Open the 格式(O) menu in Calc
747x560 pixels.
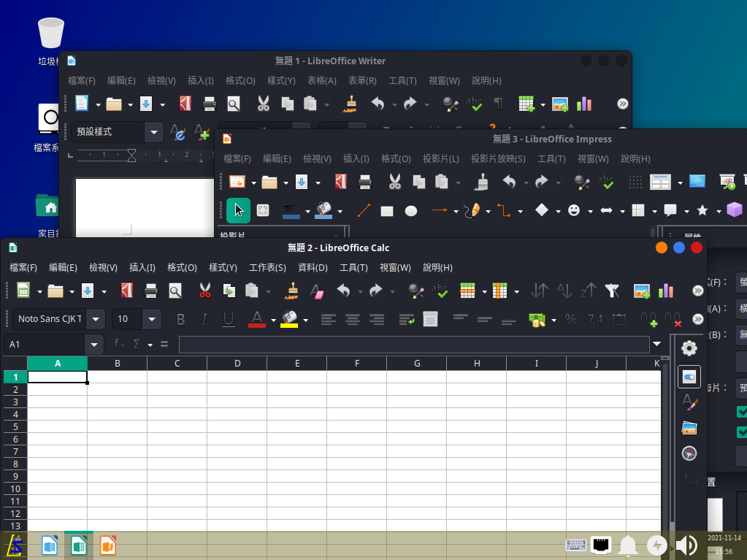click(182, 268)
